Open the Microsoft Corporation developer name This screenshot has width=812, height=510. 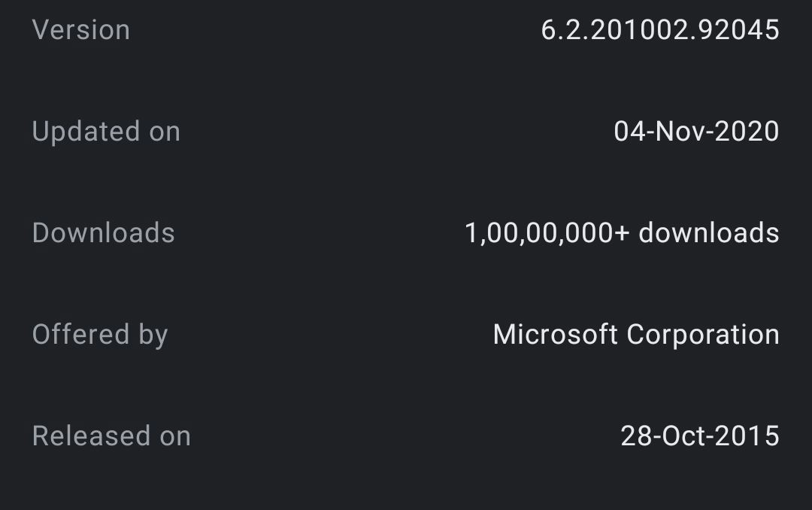coord(636,335)
